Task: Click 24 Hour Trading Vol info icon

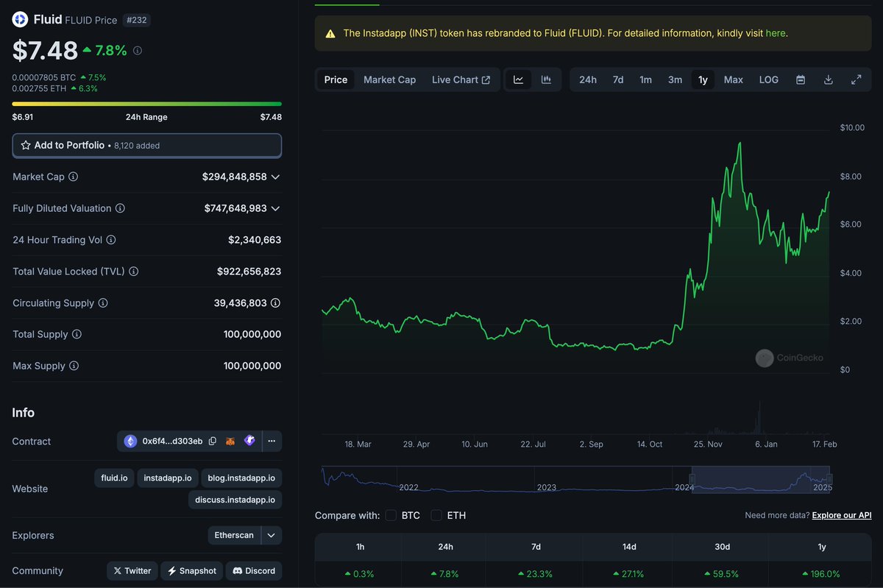Action: click(x=111, y=240)
